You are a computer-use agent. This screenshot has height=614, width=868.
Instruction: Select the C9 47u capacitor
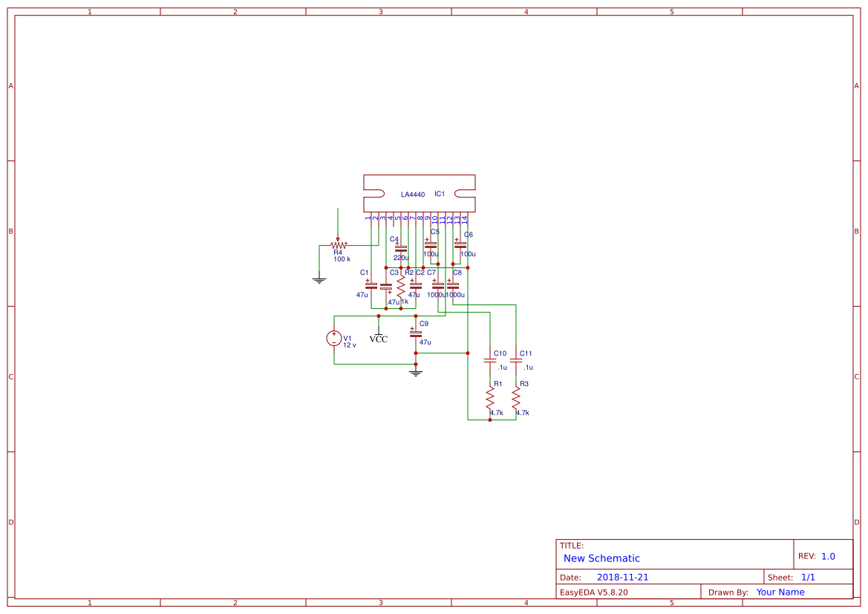(416, 333)
